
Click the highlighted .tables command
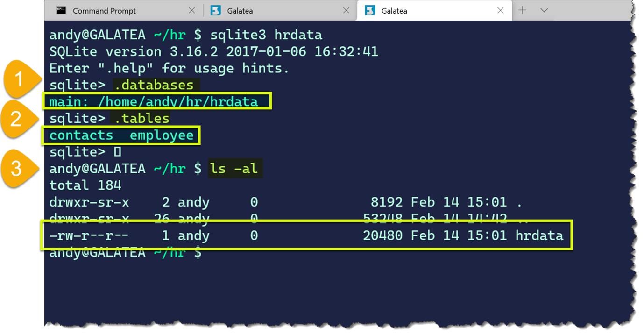[x=142, y=119]
